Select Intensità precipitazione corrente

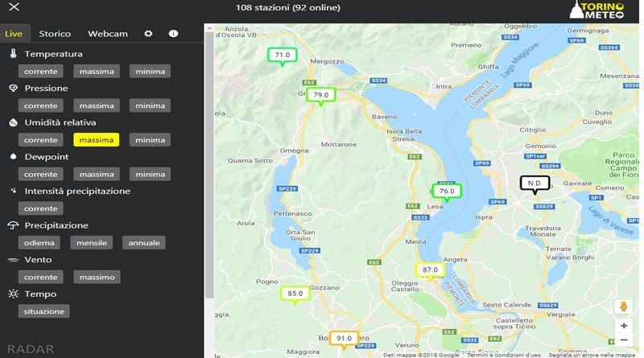(41, 208)
